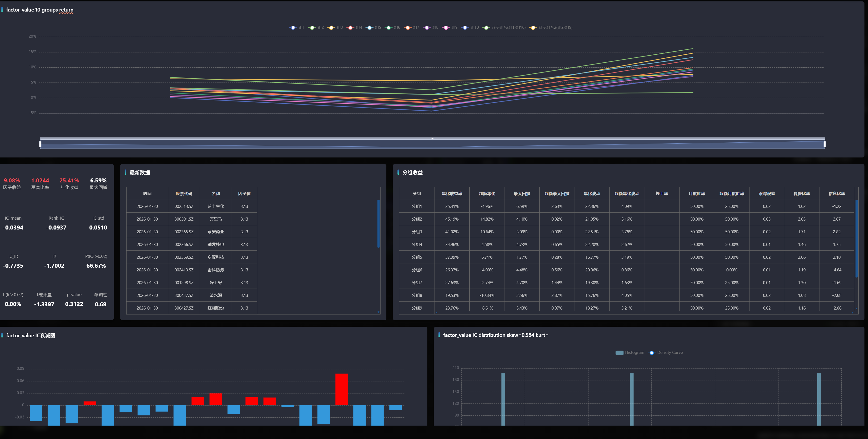Toggle the 组9 legend series marker
Viewport: 868px width, 439px height.
coord(446,28)
